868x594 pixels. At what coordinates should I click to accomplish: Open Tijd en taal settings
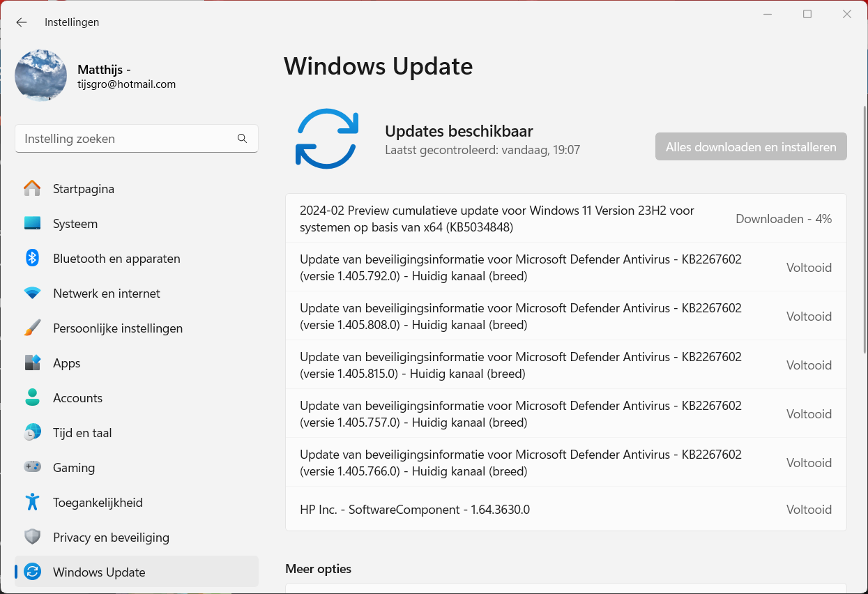pos(82,433)
